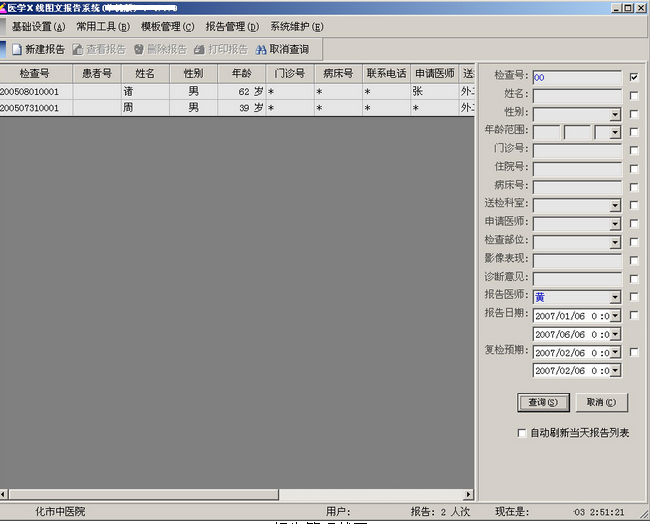
Task: Click into the 影像表现 input field
Action: click(x=577, y=261)
